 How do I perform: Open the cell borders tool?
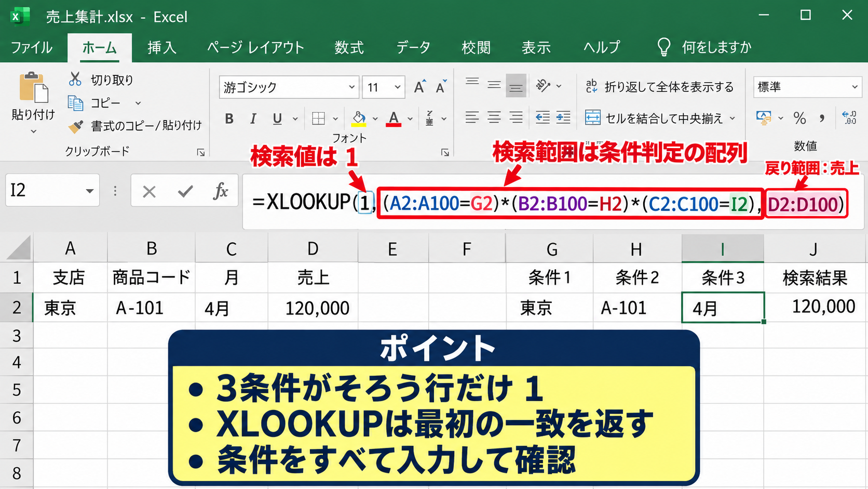click(318, 118)
